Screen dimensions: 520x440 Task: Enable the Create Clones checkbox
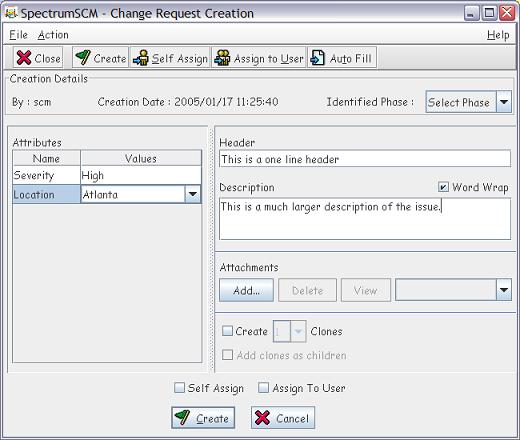tap(227, 331)
